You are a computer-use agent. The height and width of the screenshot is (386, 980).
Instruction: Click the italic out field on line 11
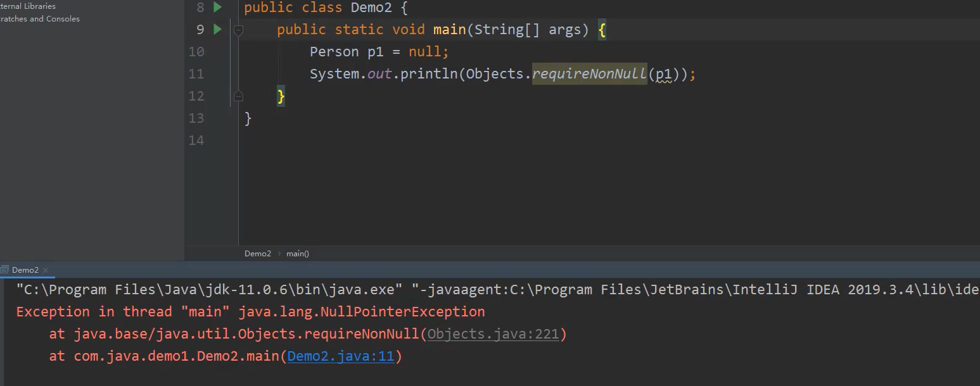click(x=380, y=74)
